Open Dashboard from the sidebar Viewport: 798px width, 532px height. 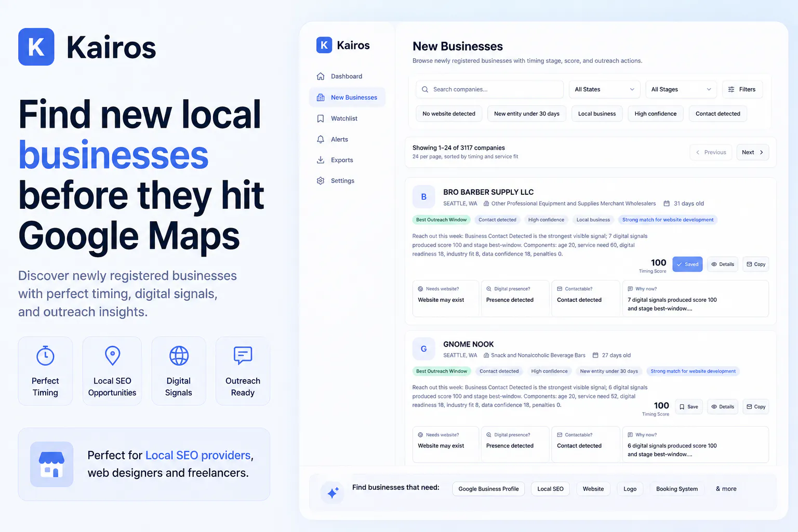[347, 76]
